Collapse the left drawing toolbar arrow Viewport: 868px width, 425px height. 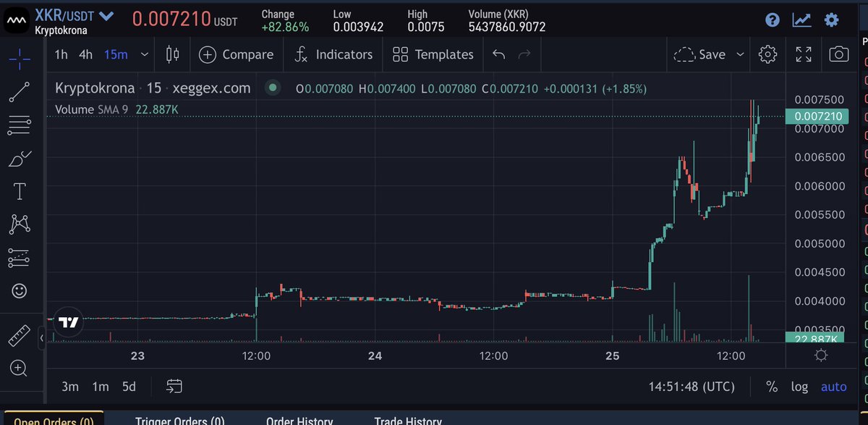click(42, 337)
